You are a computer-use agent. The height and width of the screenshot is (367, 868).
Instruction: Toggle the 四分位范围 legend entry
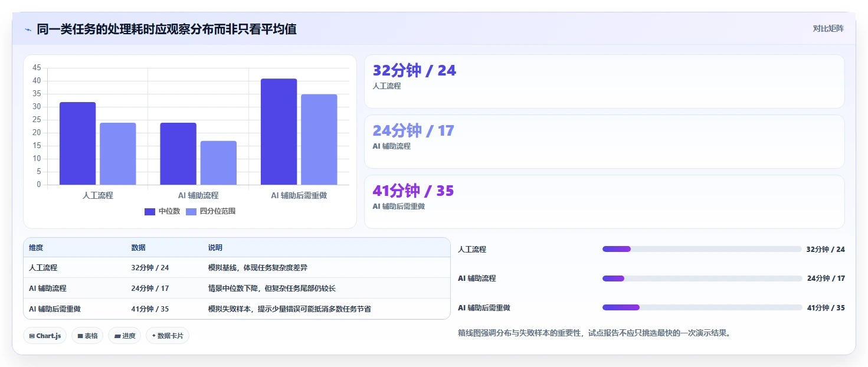[x=211, y=211]
